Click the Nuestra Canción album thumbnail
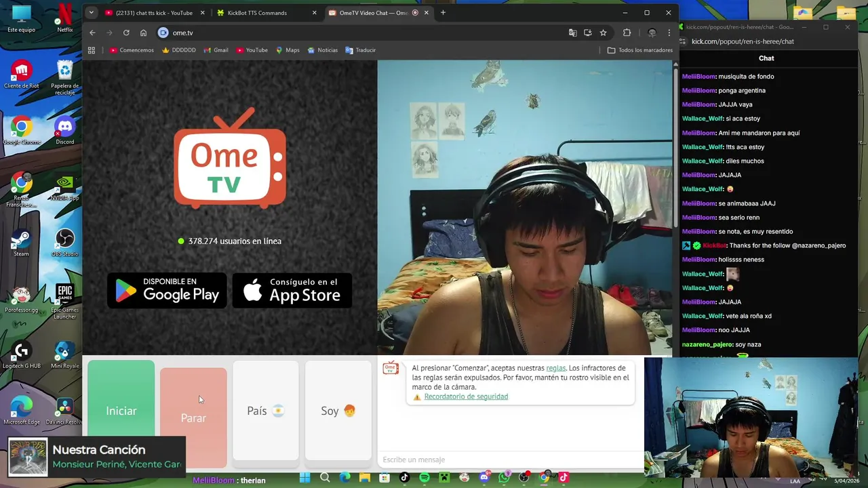868x488 pixels. (x=28, y=457)
